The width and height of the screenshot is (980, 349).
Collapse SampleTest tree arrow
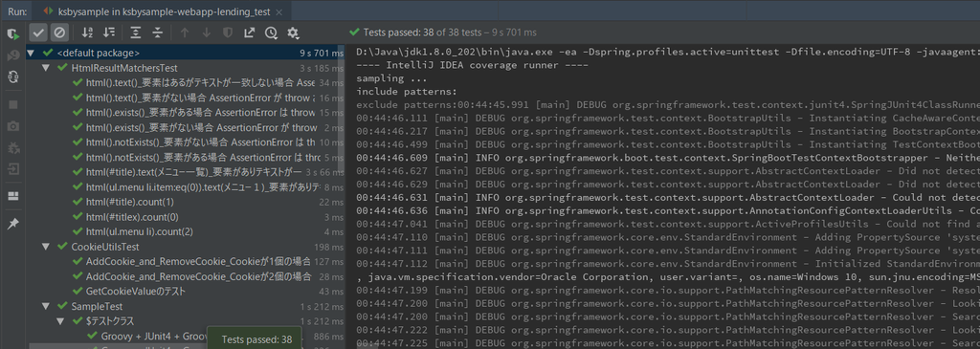click(x=46, y=307)
